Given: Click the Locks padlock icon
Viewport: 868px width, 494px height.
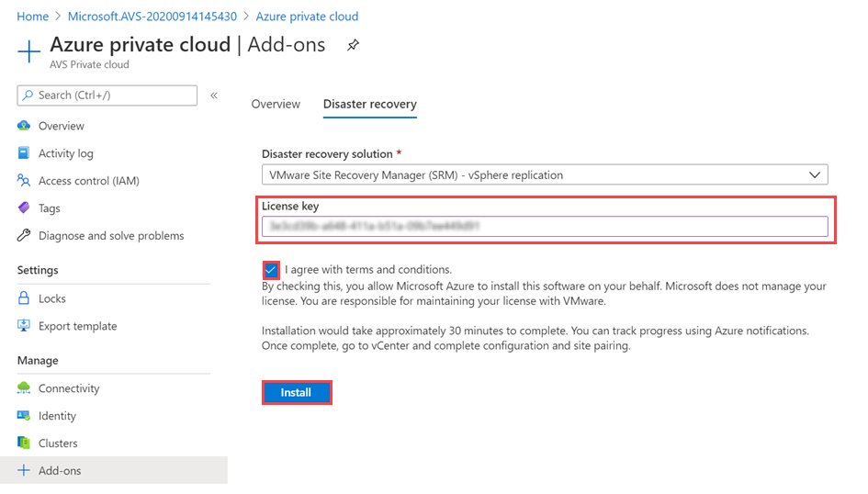Looking at the screenshot, I should 24,298.
